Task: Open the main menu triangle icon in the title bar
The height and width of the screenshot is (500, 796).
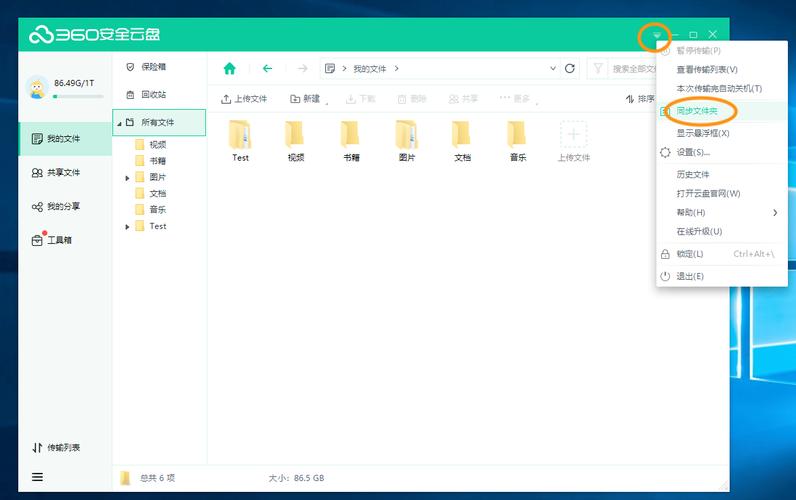Action: pyautogui.click(x=657, y=35)
